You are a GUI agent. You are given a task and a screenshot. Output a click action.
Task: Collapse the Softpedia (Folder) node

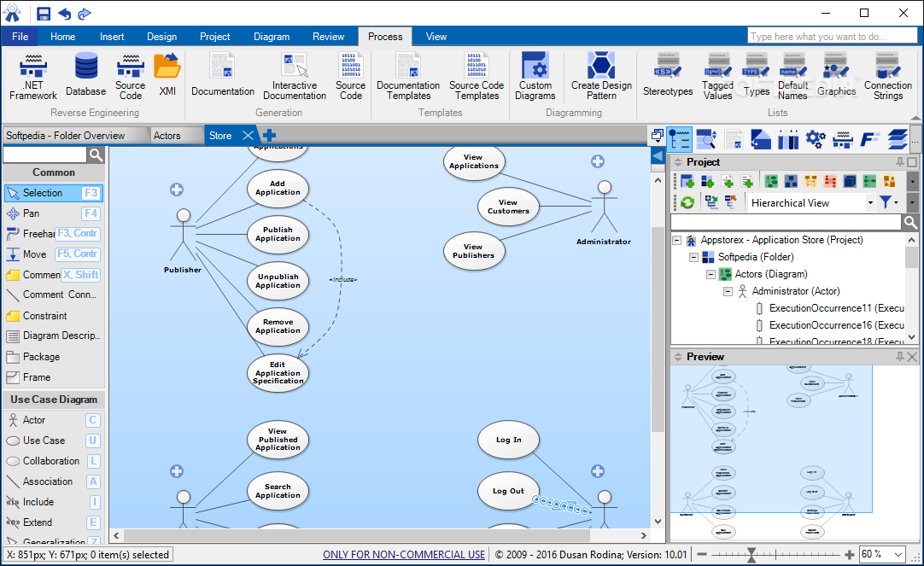693,257
